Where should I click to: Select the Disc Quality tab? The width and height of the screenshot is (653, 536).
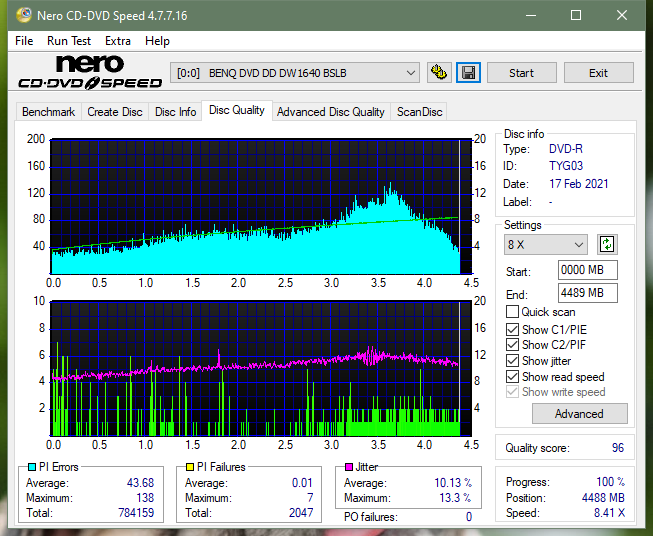(x=237, y=110)
